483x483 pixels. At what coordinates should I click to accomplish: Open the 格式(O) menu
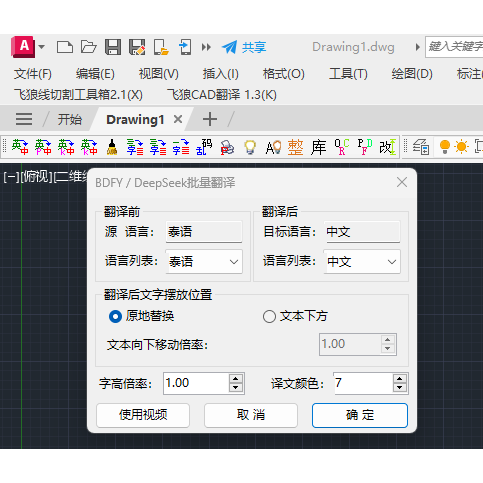283,74
